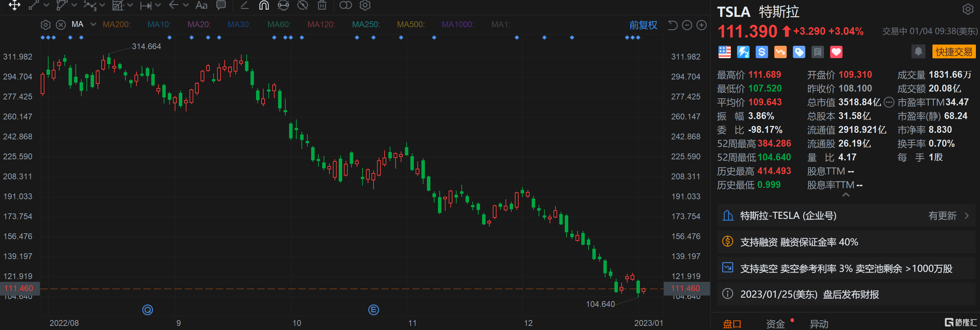Switch to the 异动 tab
This screenshot has height=330, width=980.
[x=819, y=324]
